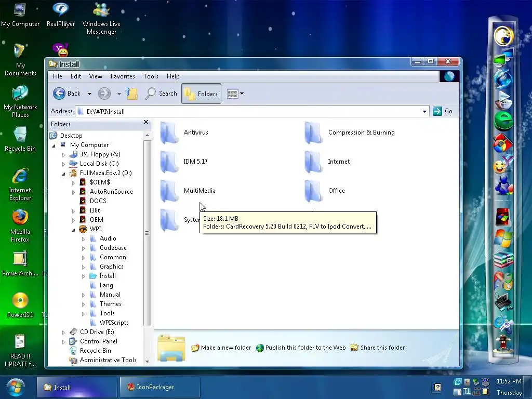Open Internet Explorer desktop icon

point(20,185)
